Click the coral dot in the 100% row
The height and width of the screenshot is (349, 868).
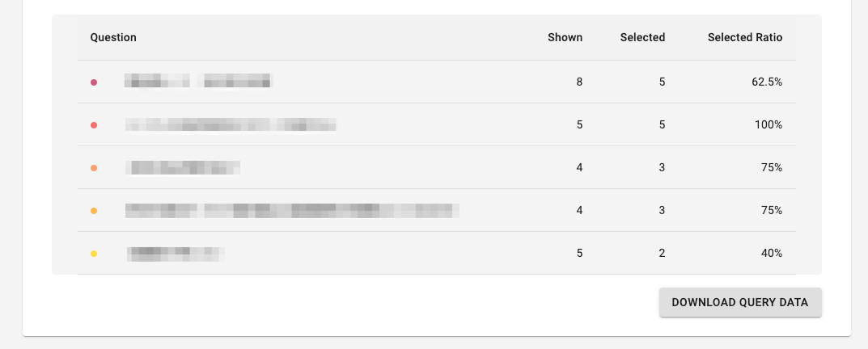pos(94,125)
